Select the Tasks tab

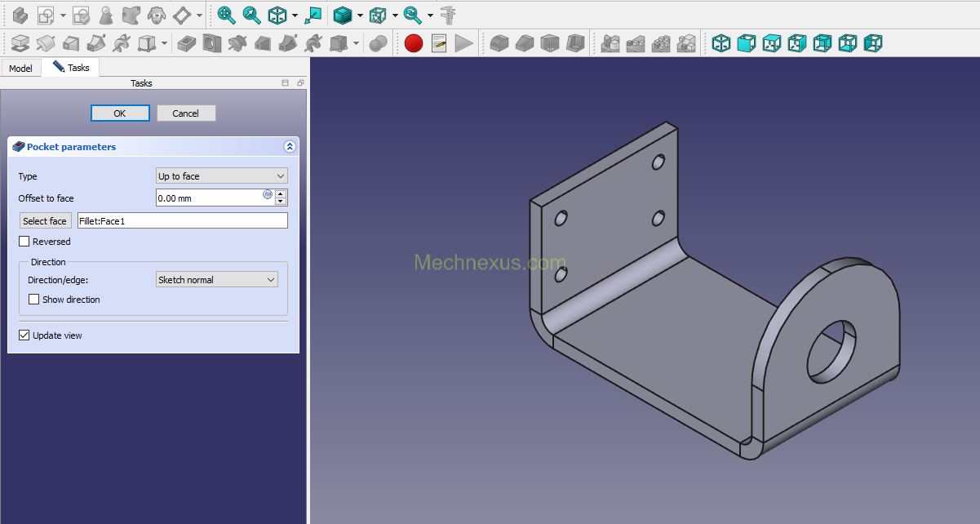(71, 68)
